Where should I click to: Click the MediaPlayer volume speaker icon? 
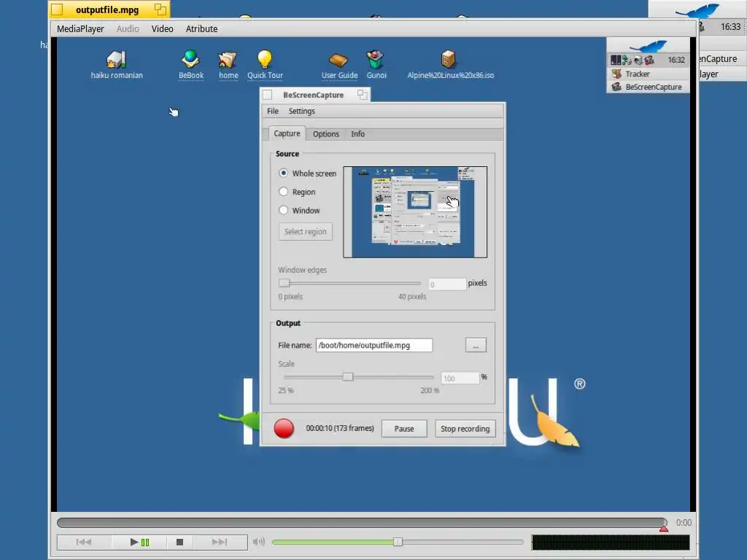point(259,542)
